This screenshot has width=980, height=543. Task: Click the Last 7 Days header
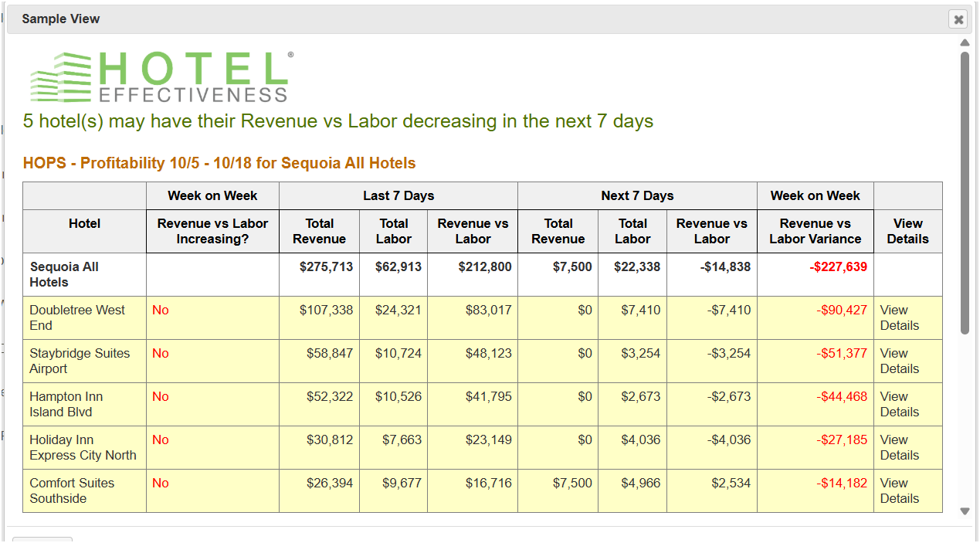tap(398, 196)
